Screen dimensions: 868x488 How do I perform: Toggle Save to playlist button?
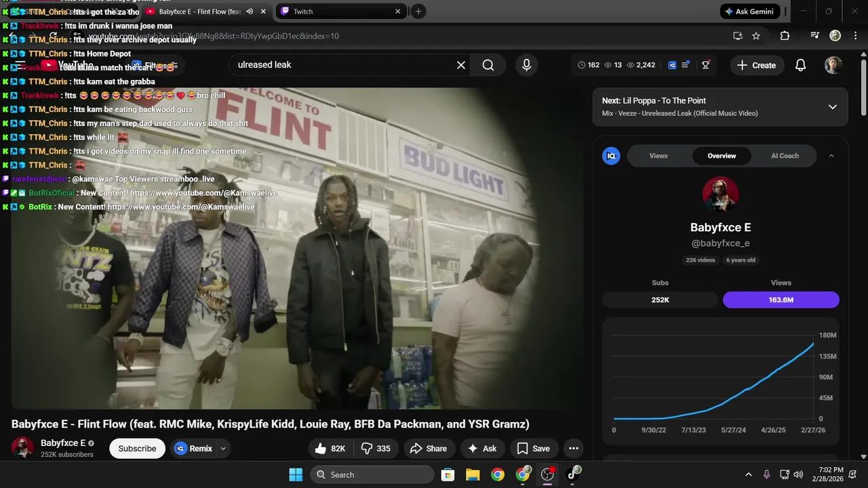click(x=533, y=448)
